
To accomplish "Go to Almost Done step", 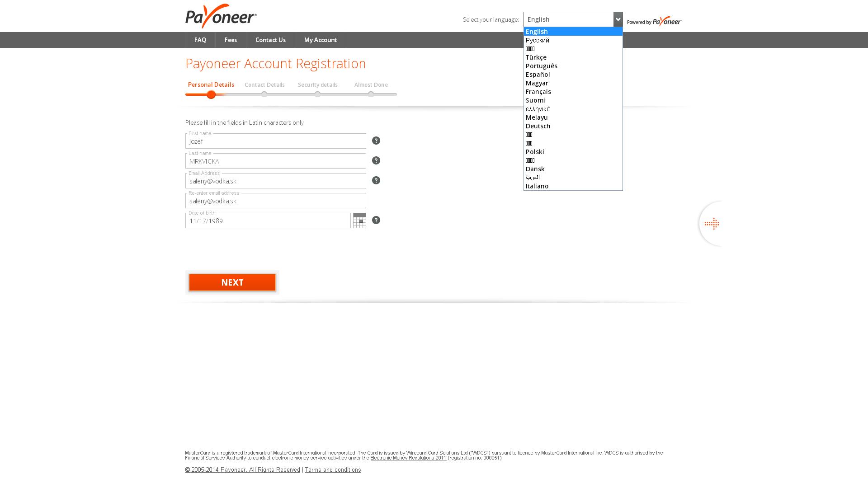I will (371, 84).
